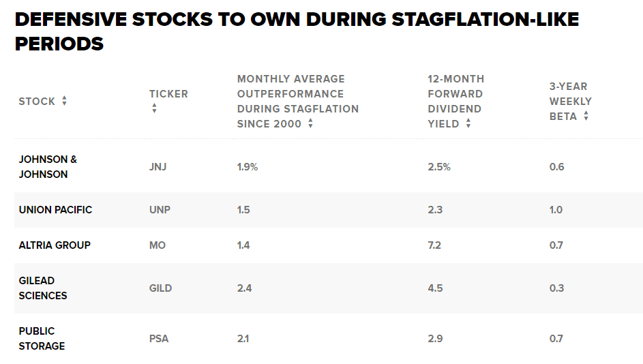The height and width of the screenshot is (364, 643).
Task: Click the JNJ ticker symbol
Action: click(x=158, y=166)
